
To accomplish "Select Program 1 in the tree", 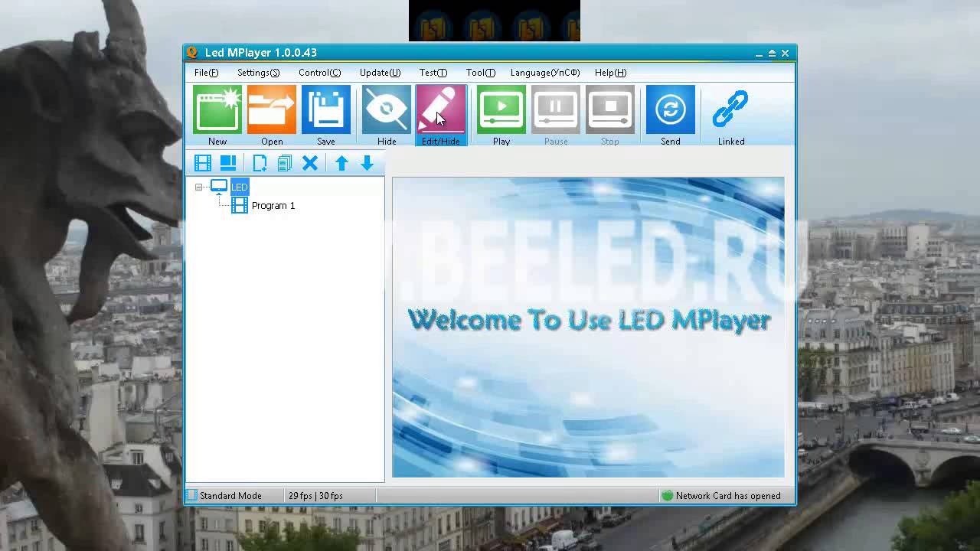I will [273, 206].
